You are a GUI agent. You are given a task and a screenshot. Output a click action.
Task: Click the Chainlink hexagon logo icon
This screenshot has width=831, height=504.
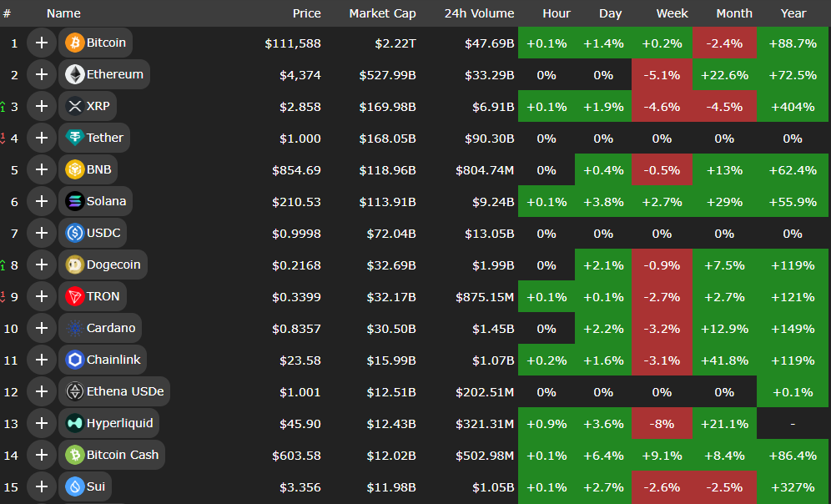[x=75, y=360]
